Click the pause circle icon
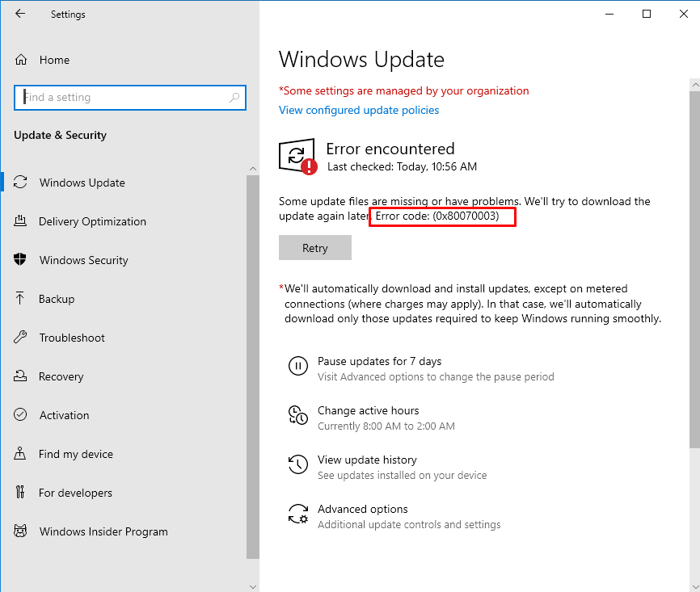This screenshot has height=592, width=700. pyautogui.click(x=297, y=366)
